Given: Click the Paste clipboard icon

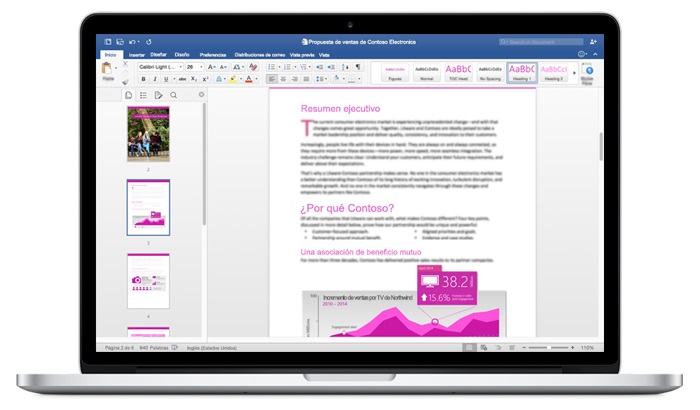Looking at the screenshot, I should coord(107,68).
